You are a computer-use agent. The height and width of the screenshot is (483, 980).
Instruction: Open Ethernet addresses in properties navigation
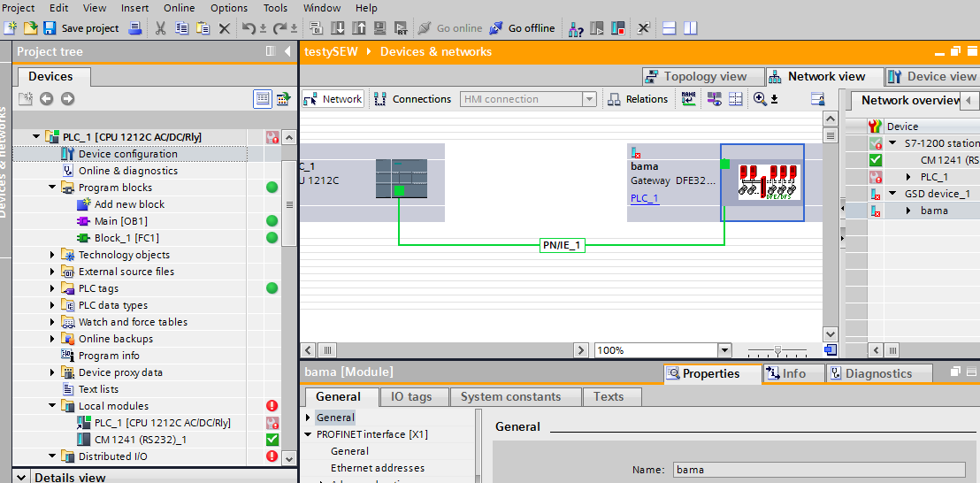[x=378, y=468]
